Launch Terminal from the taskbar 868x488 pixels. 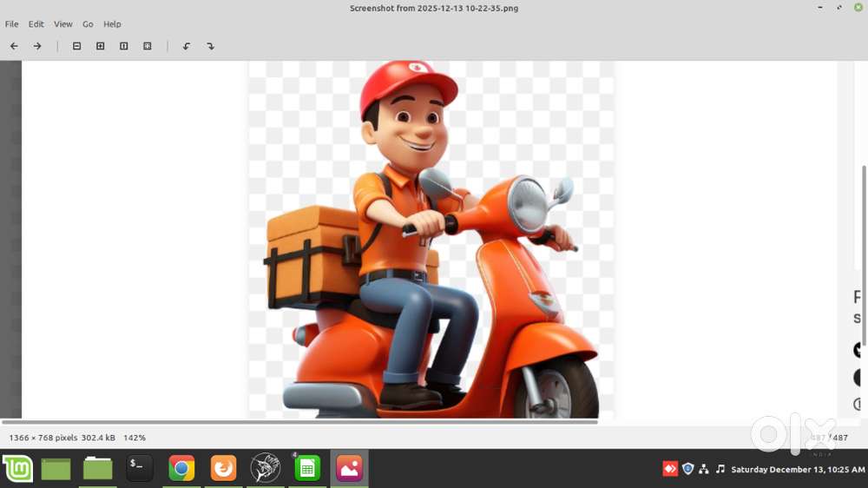(139, 469)
